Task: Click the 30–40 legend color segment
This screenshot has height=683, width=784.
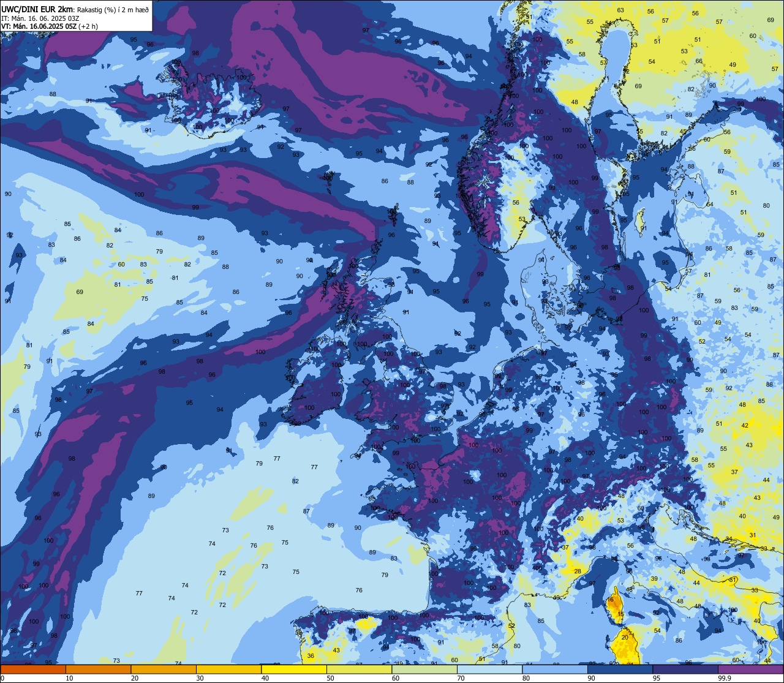Action: tap(228, 670)
